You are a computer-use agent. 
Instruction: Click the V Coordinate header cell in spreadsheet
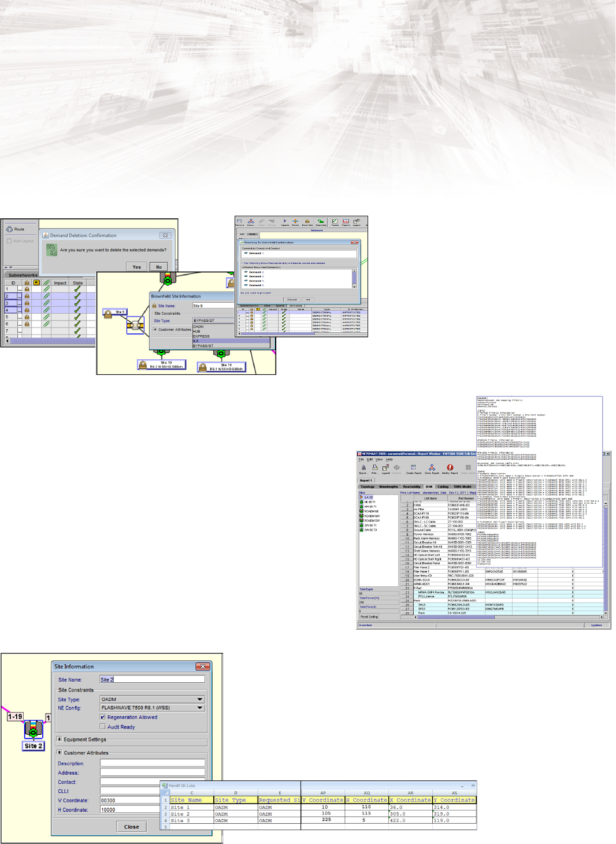pos(322,800)
